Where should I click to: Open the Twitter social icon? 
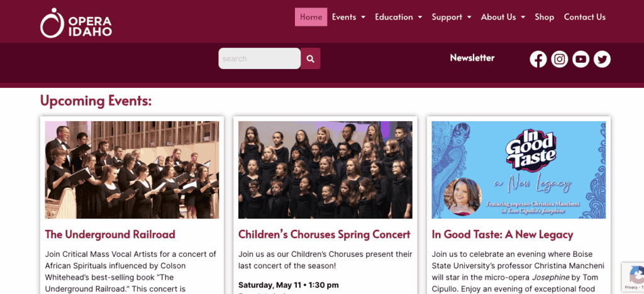[602, 59]
